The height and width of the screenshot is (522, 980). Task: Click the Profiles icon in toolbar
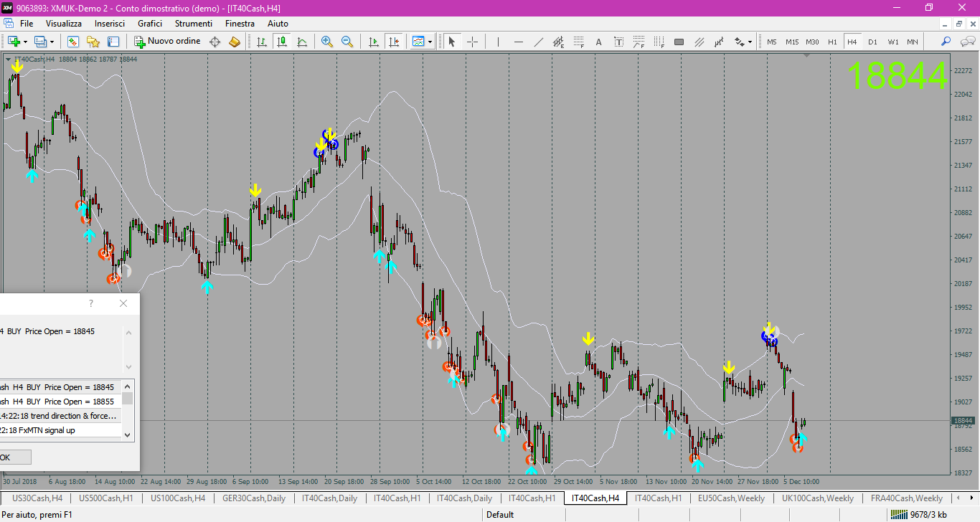40,42
